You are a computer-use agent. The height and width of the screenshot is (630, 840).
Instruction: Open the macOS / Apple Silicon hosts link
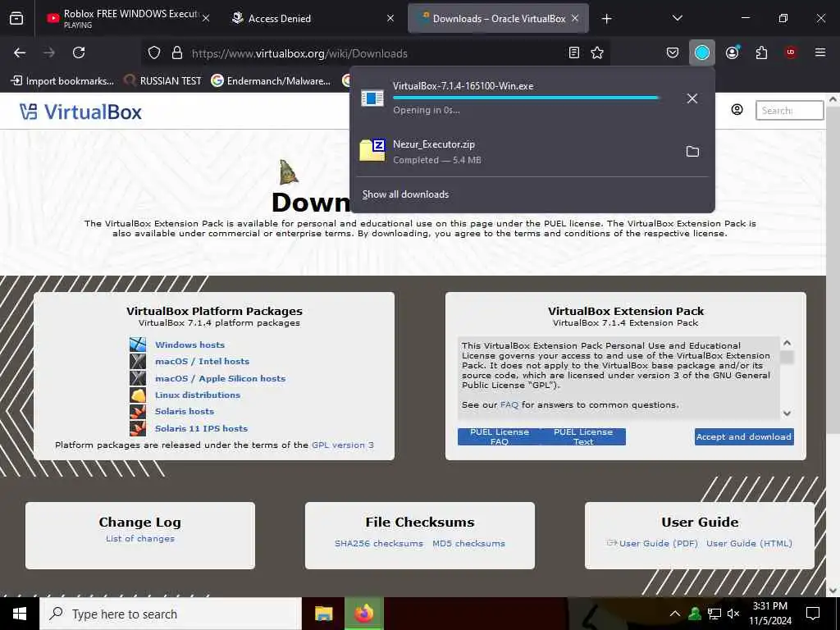click(x=220, y=378)
